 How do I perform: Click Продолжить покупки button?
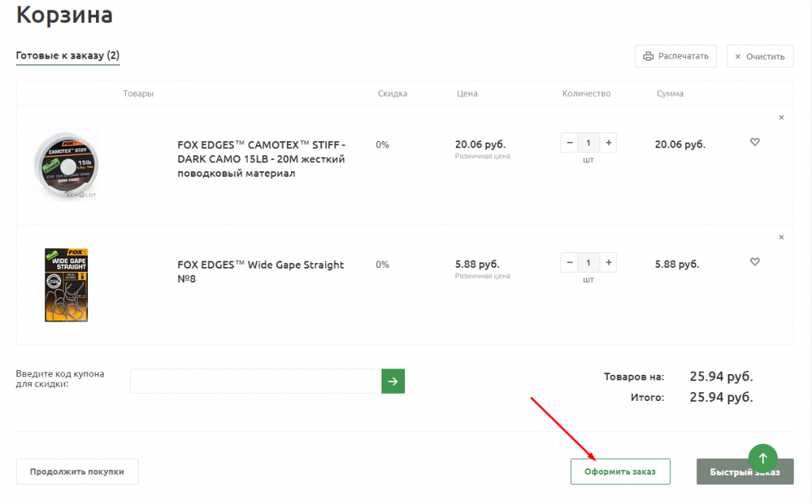point(77,472)
